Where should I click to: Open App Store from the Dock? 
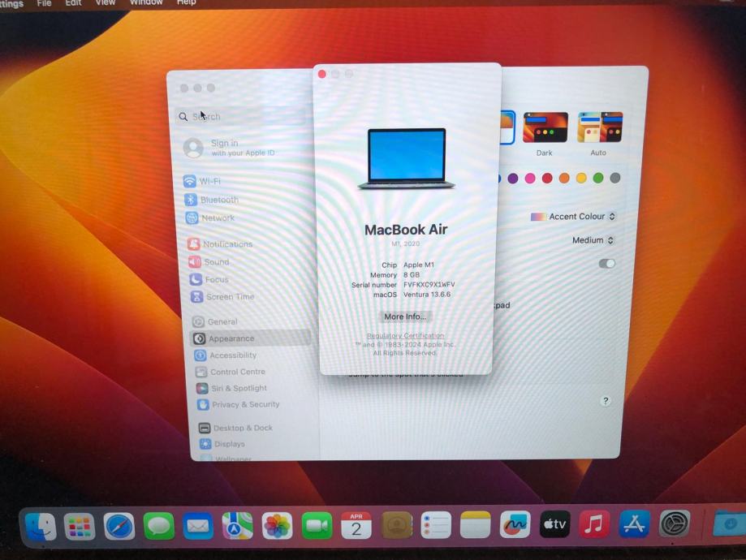[x=634, y=523]
